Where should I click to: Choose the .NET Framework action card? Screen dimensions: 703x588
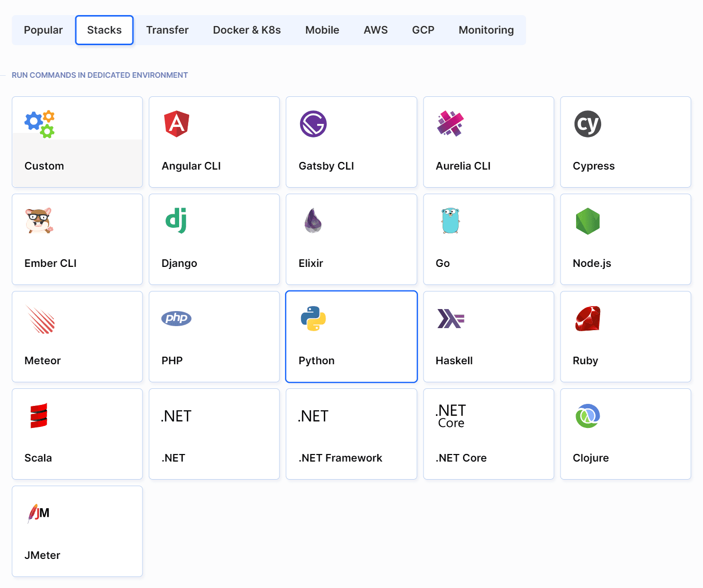click(x=351, y=434)
